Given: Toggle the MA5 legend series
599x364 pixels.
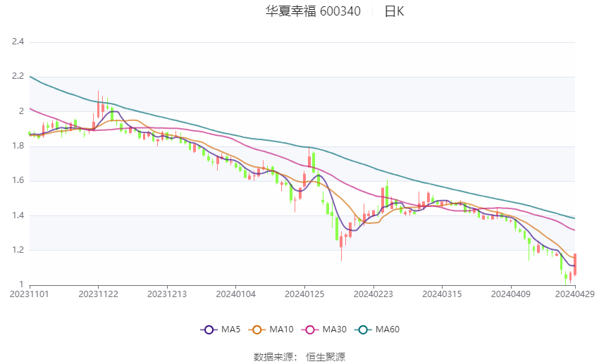Looking at the screenshot, I should pos(221,330).
